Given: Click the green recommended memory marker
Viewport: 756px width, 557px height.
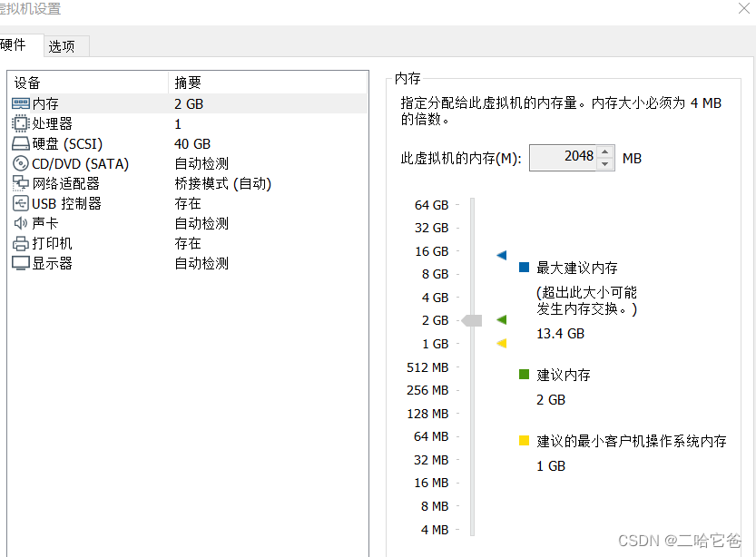Looking at the screenshot, I should (x=501, y=319).
